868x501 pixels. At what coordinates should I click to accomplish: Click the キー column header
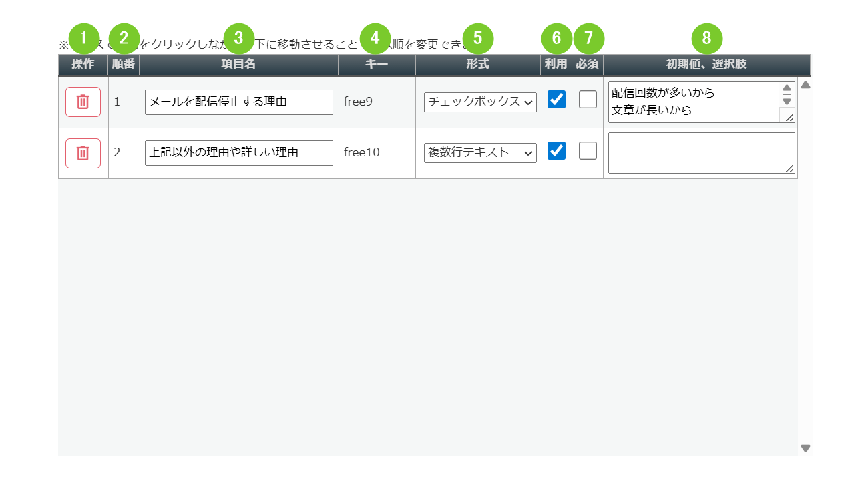click(377, 65)
